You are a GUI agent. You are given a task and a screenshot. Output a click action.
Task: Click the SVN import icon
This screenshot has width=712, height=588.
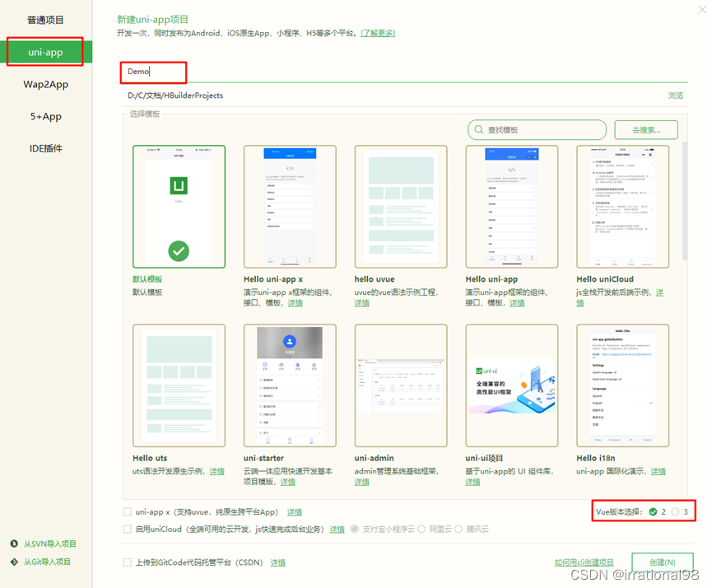(14, 544)
